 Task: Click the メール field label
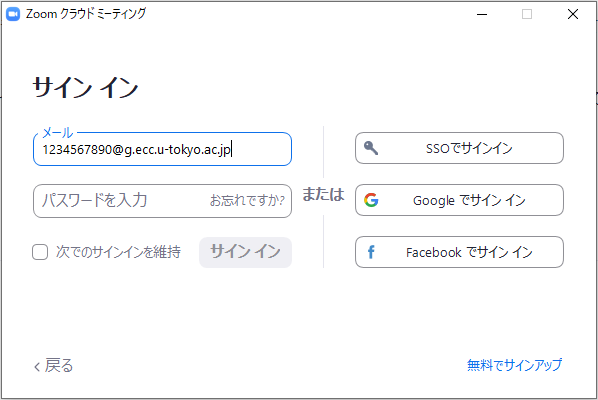[x=58, y=133]
